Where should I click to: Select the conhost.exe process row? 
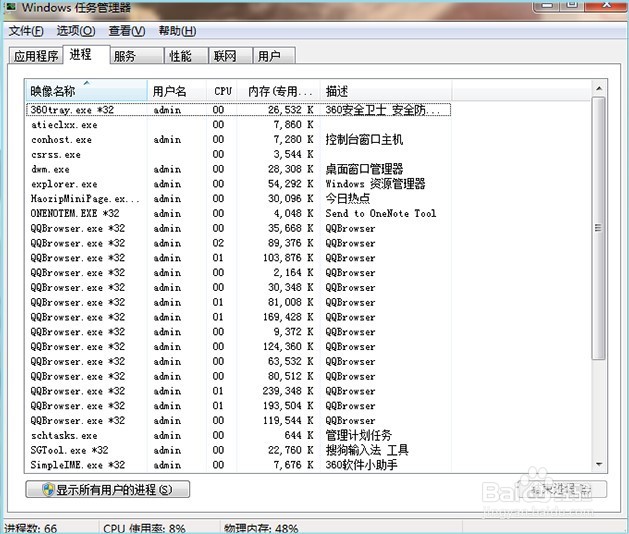(238, 140)
